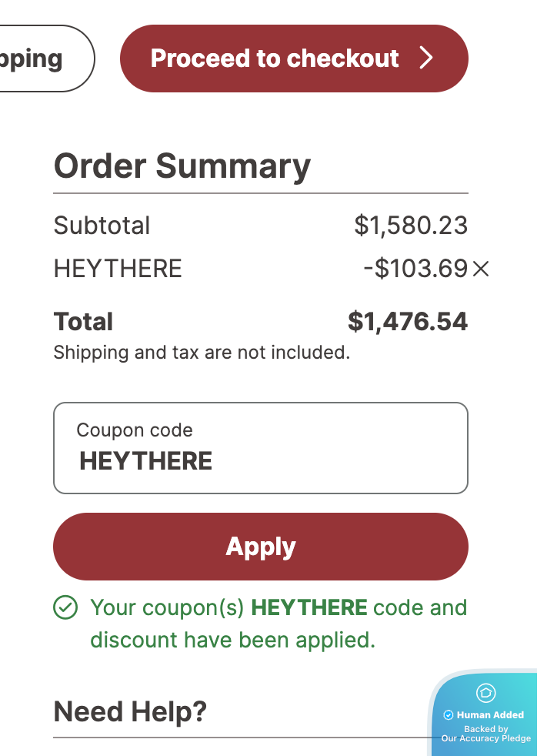Screen dimensions: 537x756
Task: Remove the HEYTHERE coupon with the X icon
Action: tap(481, 269)
